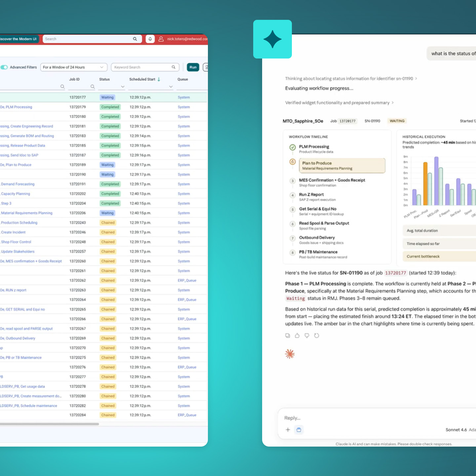Viewport: 476px width, 476px height.
Task: Toggle the Advanced Filters switch
Action: click(x=4, y=67)
